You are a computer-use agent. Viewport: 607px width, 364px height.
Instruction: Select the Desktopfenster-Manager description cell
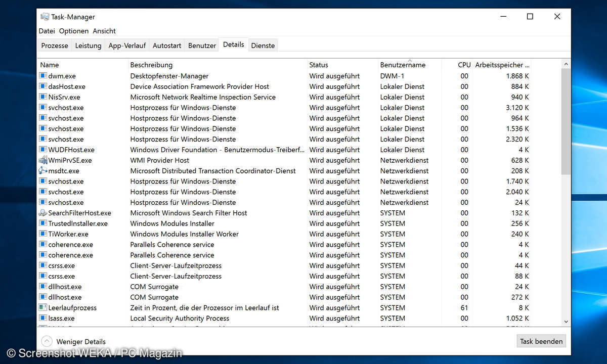pyautogui.click(x=169, y=76)
